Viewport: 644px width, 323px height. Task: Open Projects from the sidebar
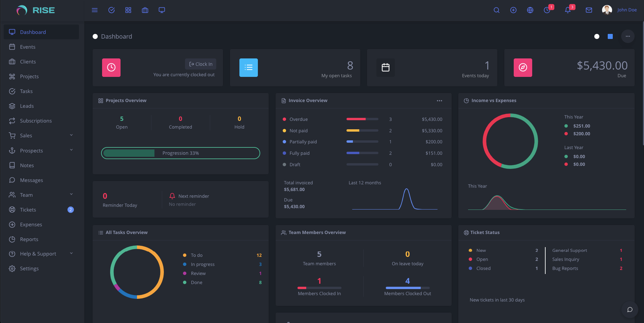pos(29,76)
